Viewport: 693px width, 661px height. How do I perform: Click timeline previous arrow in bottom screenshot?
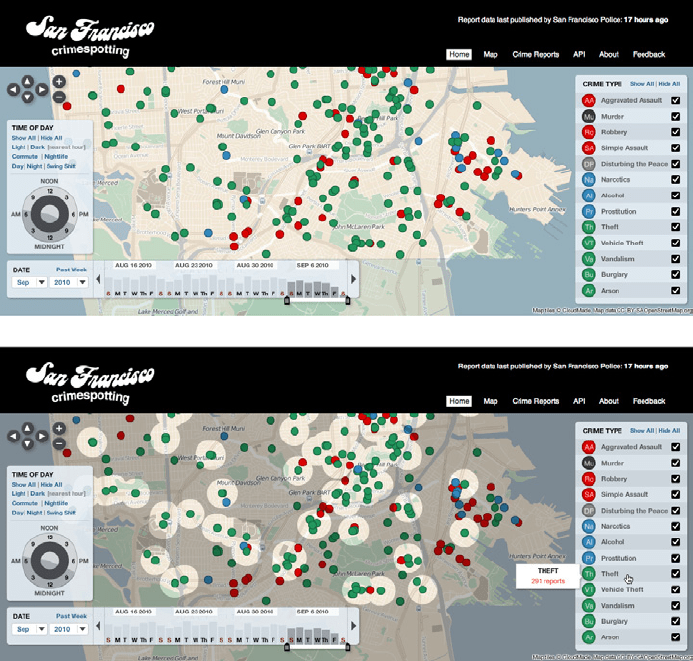99,626
